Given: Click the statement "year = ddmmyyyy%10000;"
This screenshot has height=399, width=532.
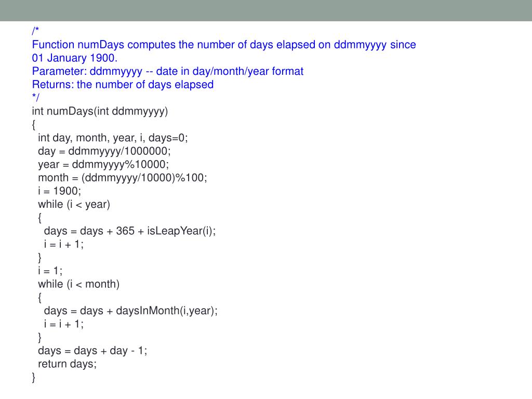Looking at the screenshot, I should tap(103, 165).
